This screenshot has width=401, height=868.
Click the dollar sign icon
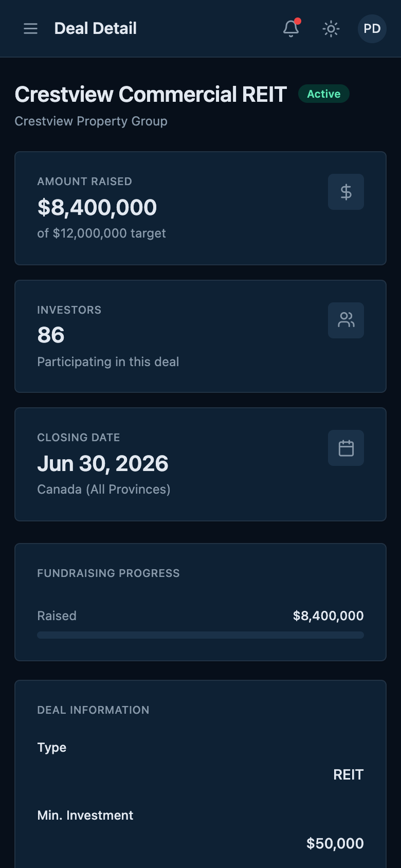346,192
